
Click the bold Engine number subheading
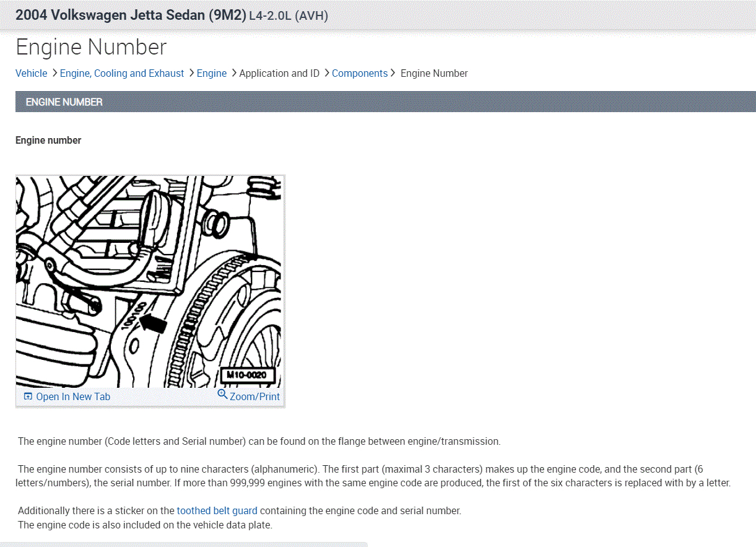pos(48,140)
